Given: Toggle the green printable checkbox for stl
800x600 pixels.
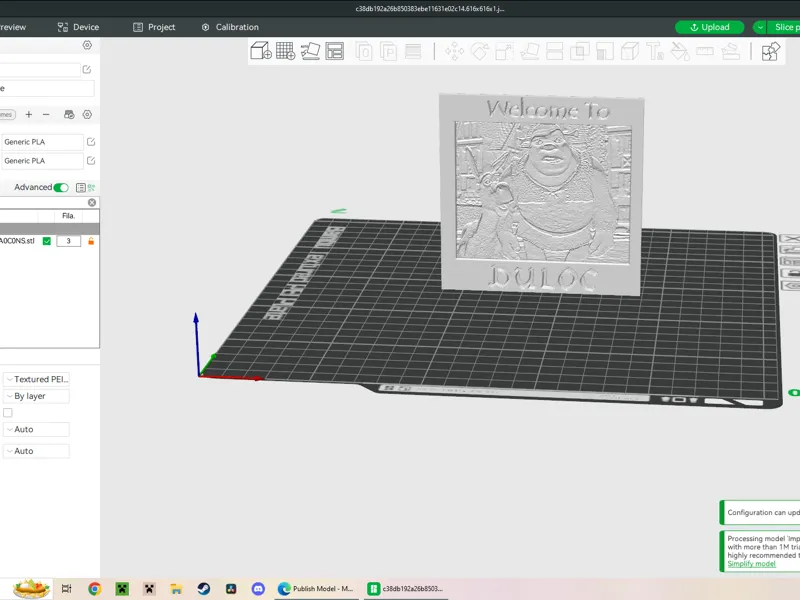Looking at the screenshot, I should [x=47, y=241].
